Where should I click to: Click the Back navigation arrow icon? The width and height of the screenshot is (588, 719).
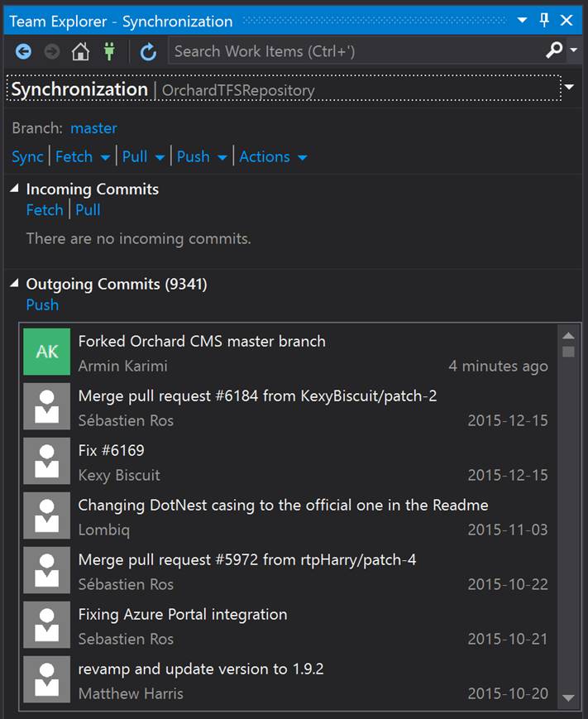23,51
